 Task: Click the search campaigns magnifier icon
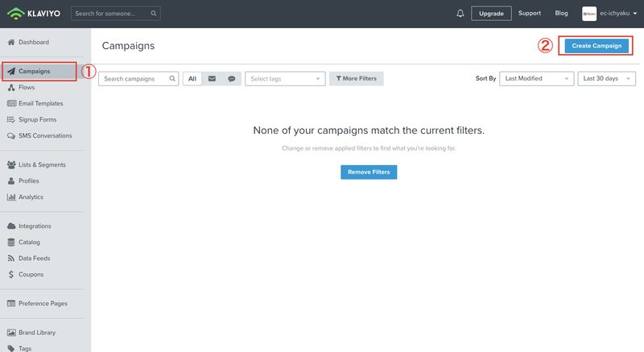pyautogui.click(x=172, y=78)
